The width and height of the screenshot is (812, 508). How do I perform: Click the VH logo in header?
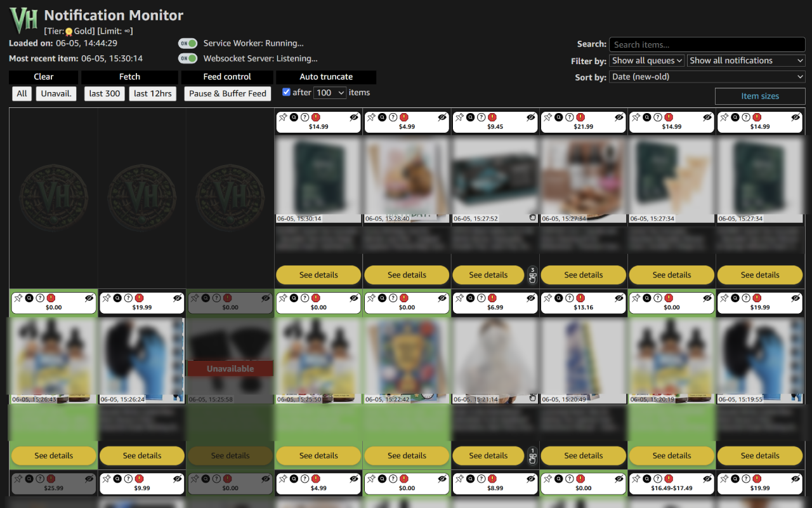click(x=24, y=20)
